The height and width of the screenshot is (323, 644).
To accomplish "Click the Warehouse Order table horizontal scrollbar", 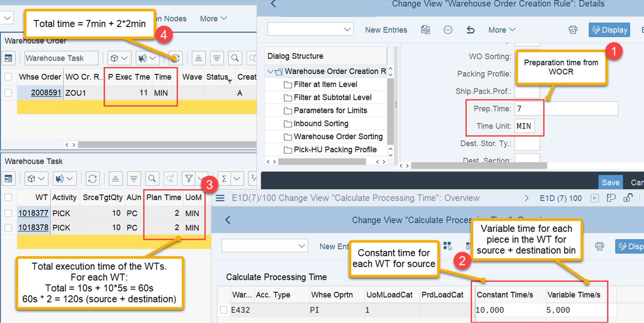I will click(167, 145).
